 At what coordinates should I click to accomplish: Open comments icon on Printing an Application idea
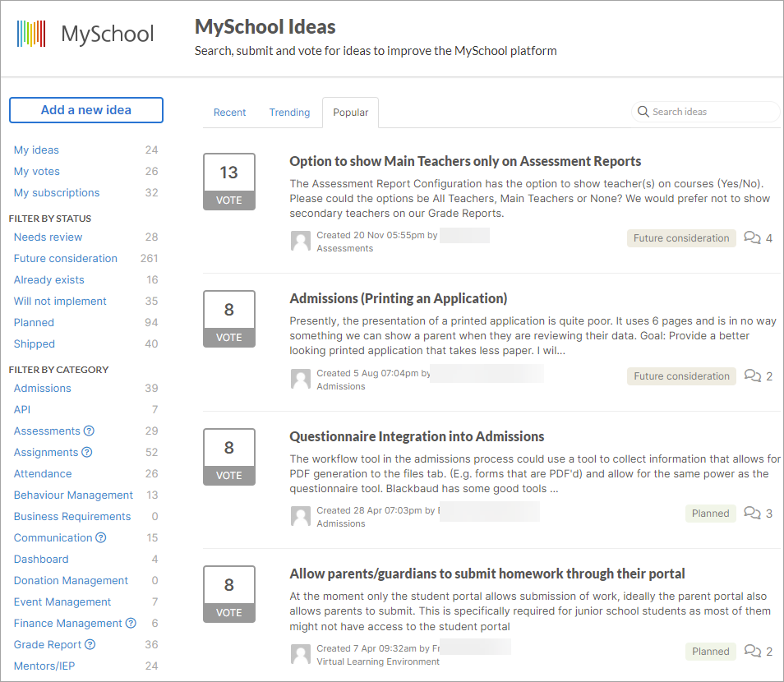coord(752,376)
